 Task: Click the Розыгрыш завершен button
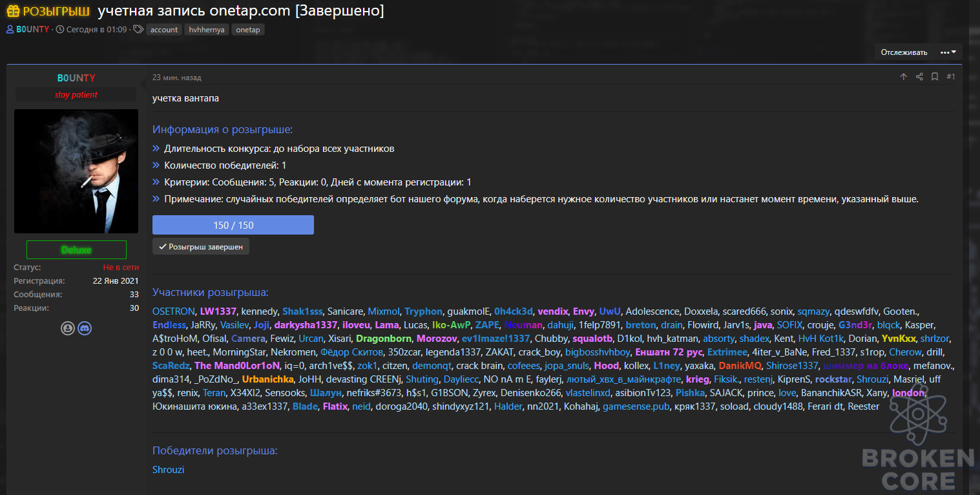tap(201, 246)
